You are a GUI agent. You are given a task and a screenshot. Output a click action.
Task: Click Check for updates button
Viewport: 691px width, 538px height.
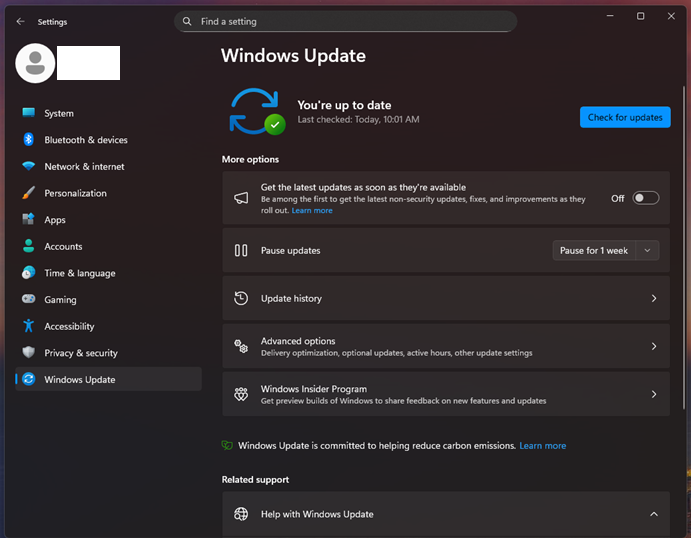625,117
